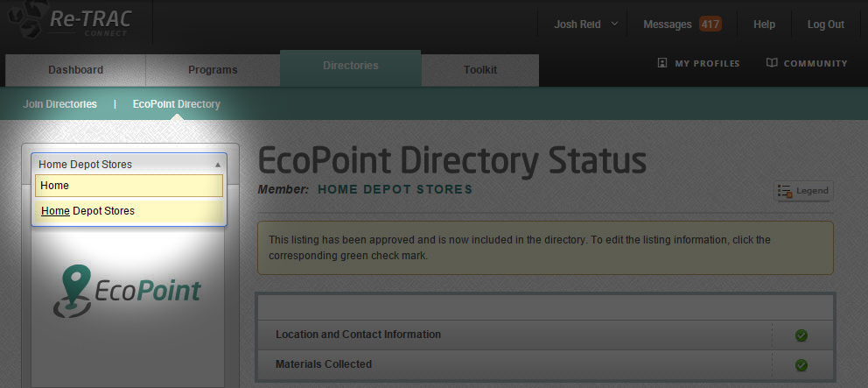Open the messages count badge 417
This screenshot has height=388, width=868.
(x=710, y=25)
